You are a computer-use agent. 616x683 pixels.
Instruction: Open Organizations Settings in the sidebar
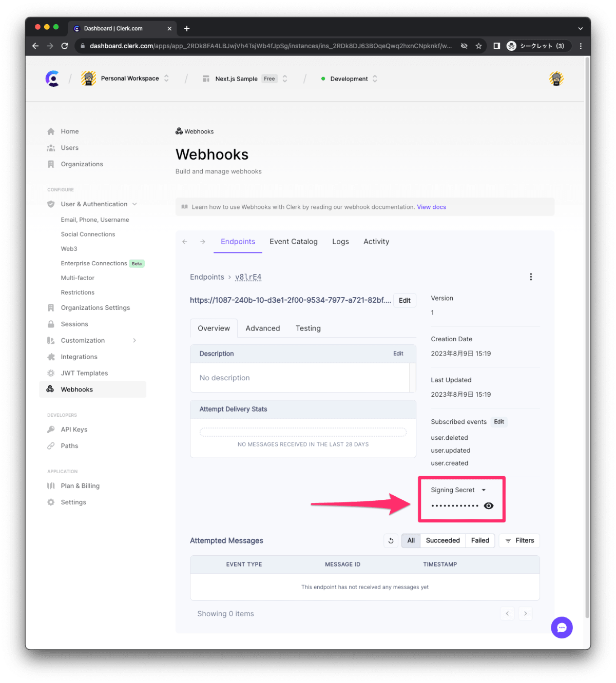(95, 307)
